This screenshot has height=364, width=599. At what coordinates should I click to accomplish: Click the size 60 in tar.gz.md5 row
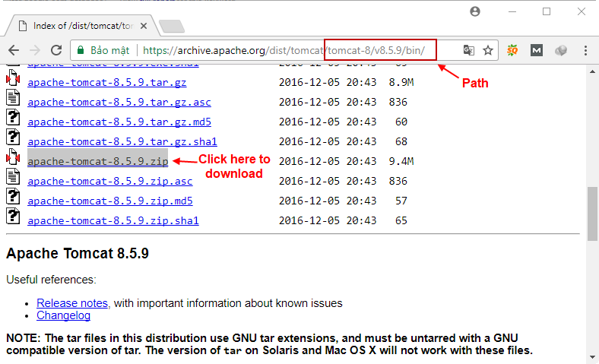click(x=401, y=122)
